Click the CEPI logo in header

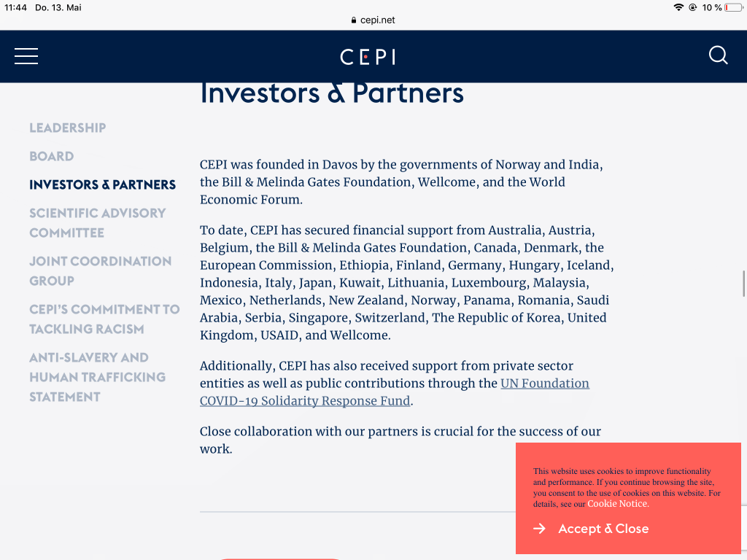tap(368, 57)
